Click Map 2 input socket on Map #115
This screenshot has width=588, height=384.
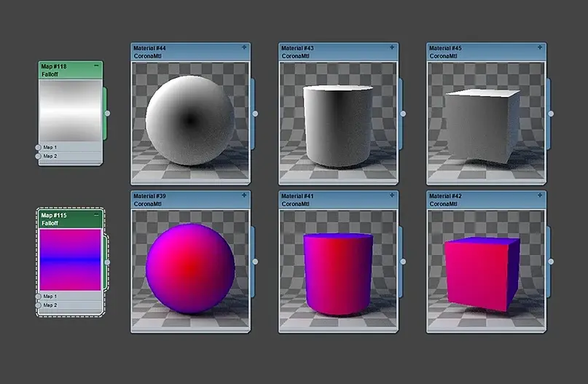[38, 305]
